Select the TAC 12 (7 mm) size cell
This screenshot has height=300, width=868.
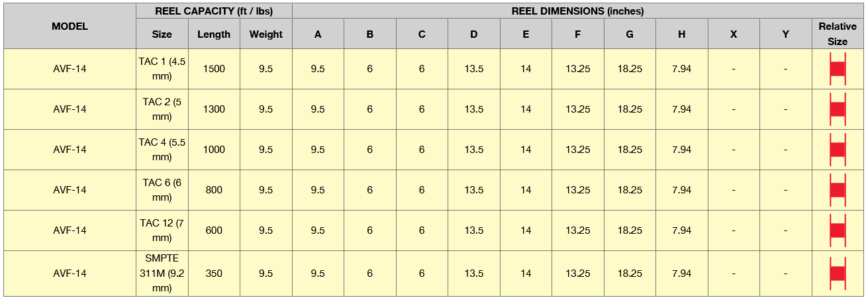[162, 230]
